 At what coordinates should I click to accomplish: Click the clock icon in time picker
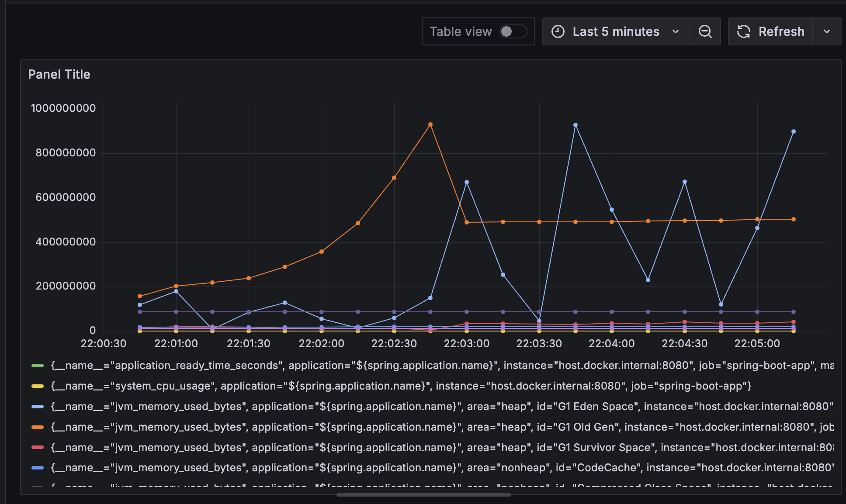558,31
